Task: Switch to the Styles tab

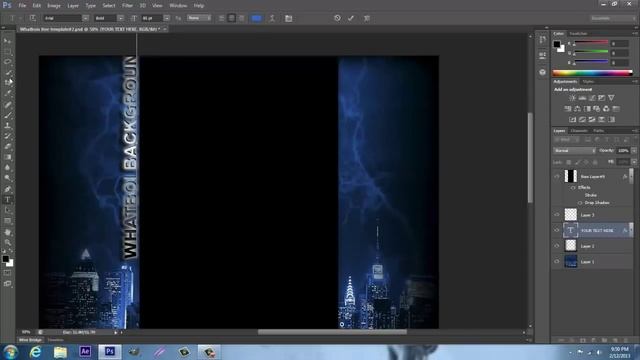Action: [x=588, y=82]
